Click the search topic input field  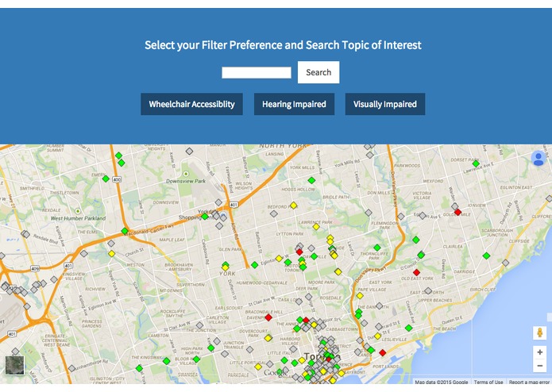click(257, 72)
